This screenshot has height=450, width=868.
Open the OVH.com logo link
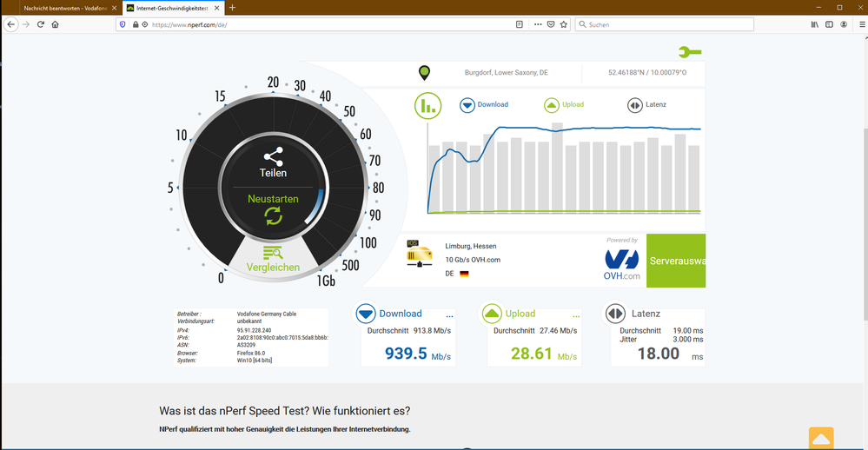pyautogui.click(x=621, y=265)
